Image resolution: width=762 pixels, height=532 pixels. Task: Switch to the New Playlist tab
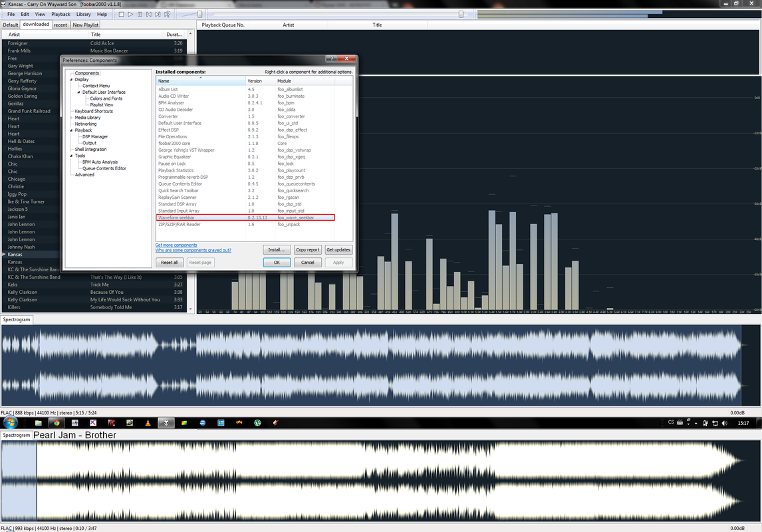[86, 25]
